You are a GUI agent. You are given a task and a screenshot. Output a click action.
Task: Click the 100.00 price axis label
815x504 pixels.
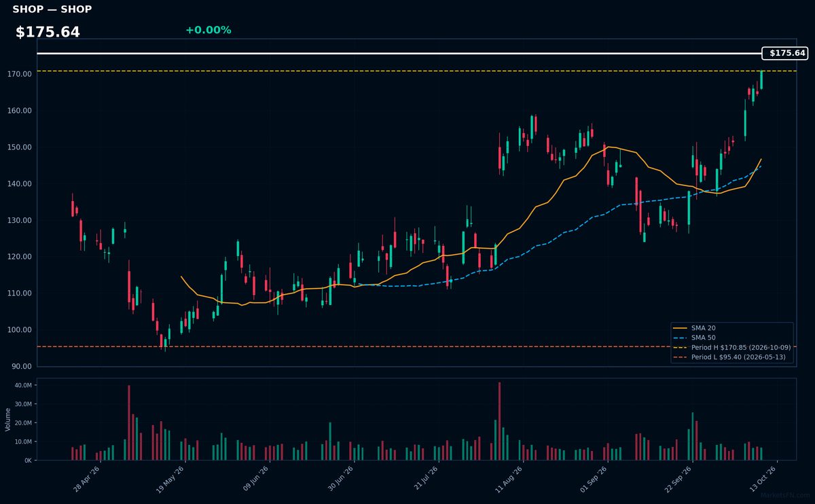[x=21, y=330]
